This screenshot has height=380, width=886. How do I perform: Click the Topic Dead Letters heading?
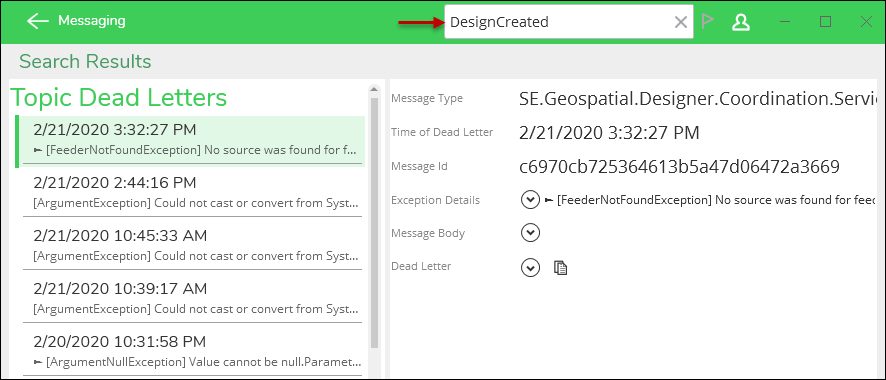click(119, 98)
